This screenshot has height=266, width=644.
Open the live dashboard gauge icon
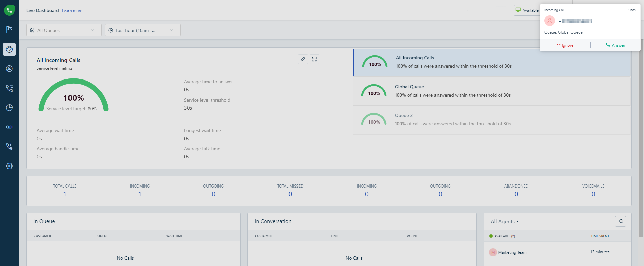9,49
